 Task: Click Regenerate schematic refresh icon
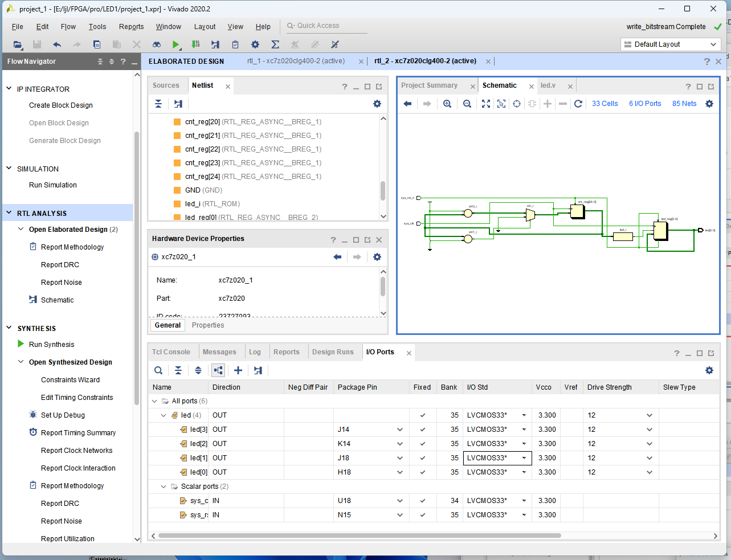click(578, 104)
